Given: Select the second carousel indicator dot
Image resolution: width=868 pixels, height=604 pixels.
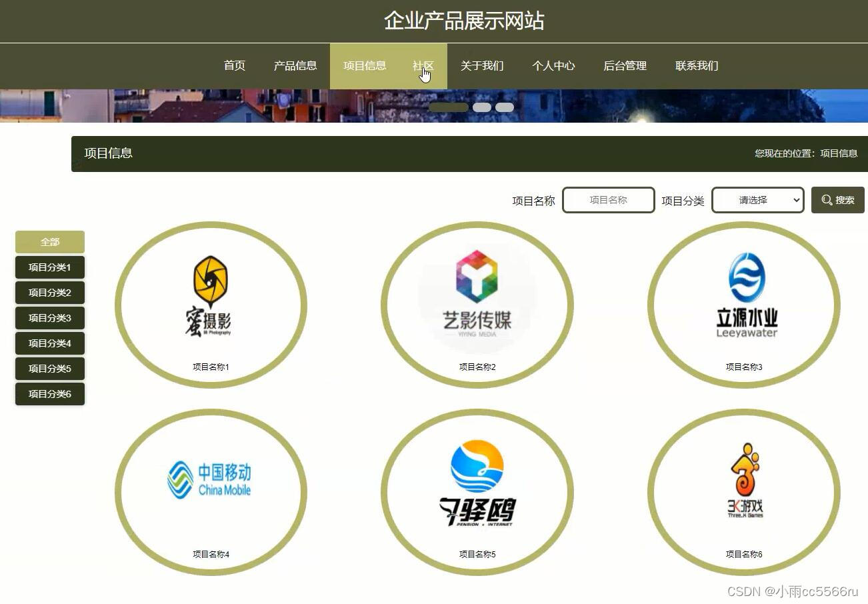Looking at the screenshot, I should (x=481, y=106).
